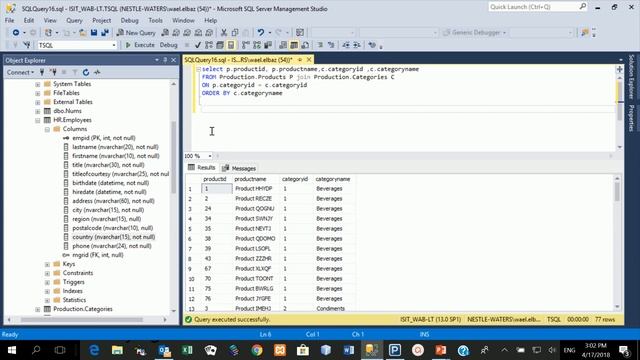Expand the Keys folder
This screenshot has width=640, height=360.
pyautogui.click(x=47, y=264)
